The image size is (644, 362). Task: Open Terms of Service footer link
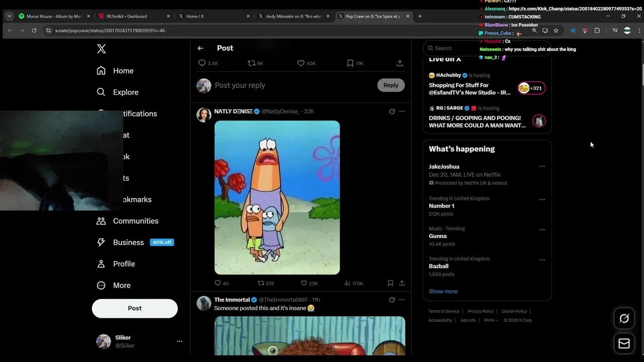444,312
